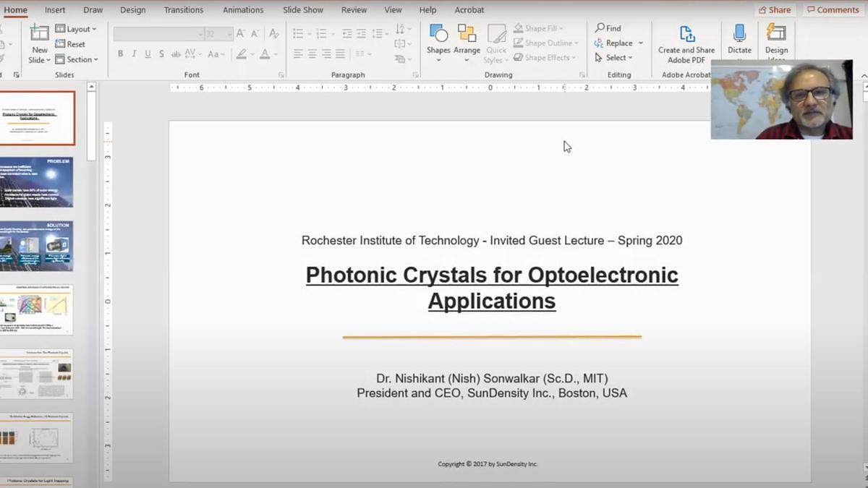Open Character Spacing options
Image resolution: width=868 pixels, height=488 pixels.
point(192,54)
